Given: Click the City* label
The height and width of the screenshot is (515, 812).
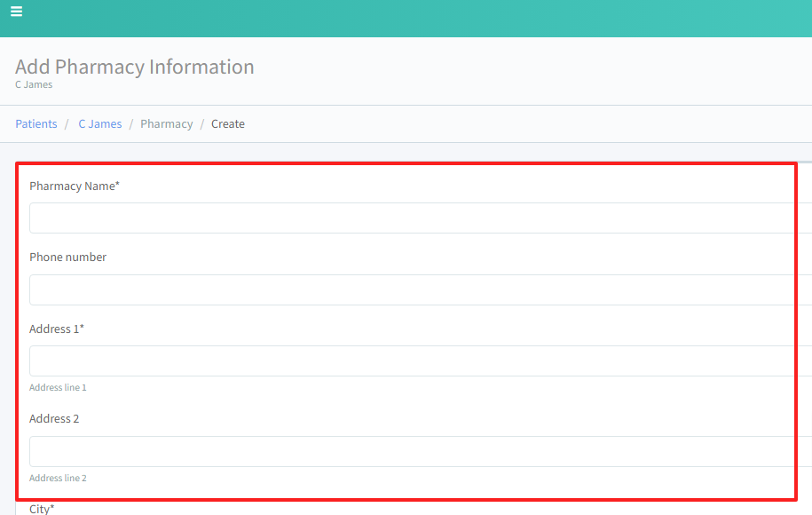Looking at the screenshot, I should 42,509.
